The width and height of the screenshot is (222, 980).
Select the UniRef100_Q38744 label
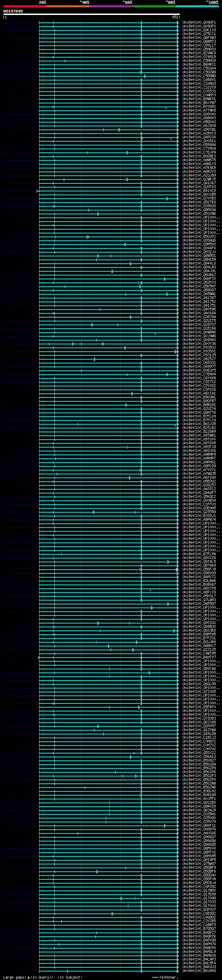coord(199,317)
